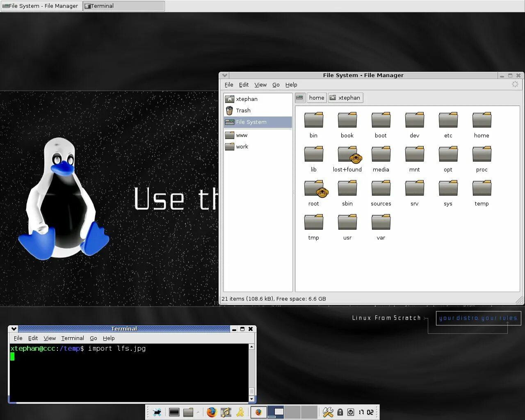
Task: Launch Firefox from the panel
Action: (x=212, y=412)
